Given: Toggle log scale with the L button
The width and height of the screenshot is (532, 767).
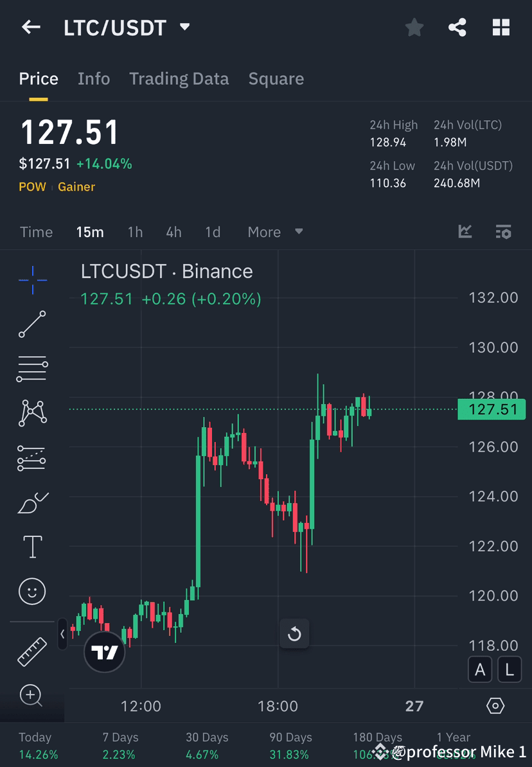Looking at the screenshot, I should click(510, 669).
